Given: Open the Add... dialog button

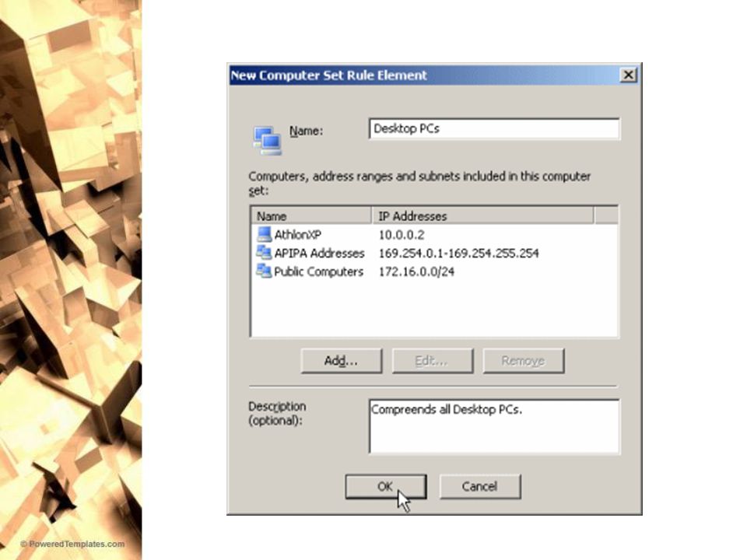Looking at the screenshot, I should pos(341,360).
